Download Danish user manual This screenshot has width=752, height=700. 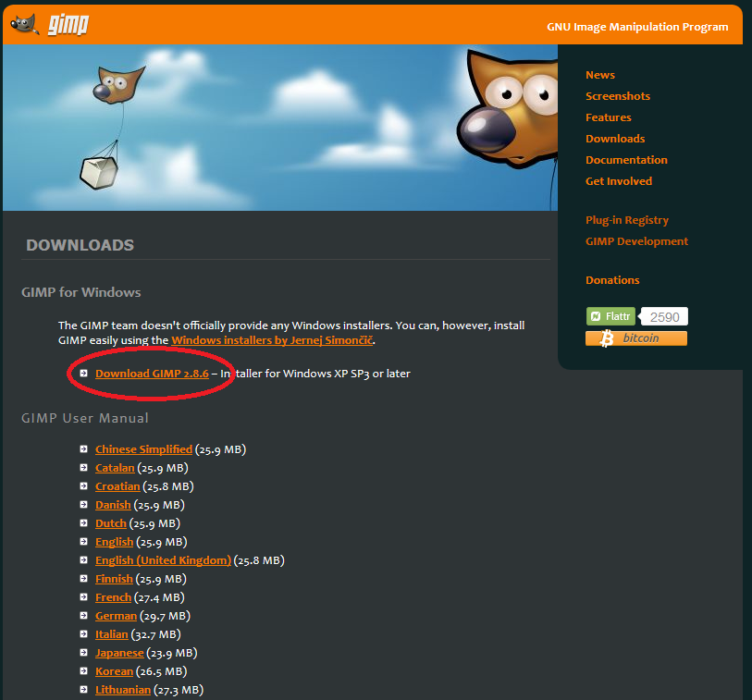[113, 505]
